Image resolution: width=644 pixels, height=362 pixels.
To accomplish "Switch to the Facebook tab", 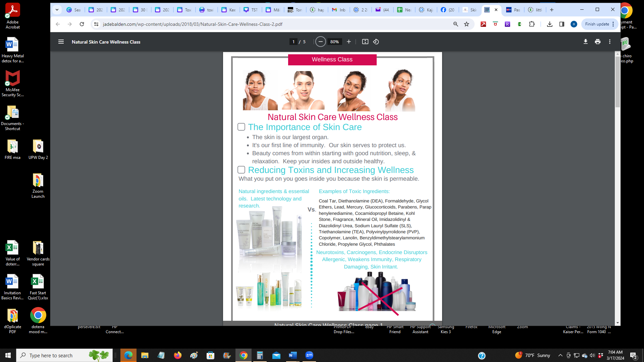I will pyautogui.click(x=448, y=10).
